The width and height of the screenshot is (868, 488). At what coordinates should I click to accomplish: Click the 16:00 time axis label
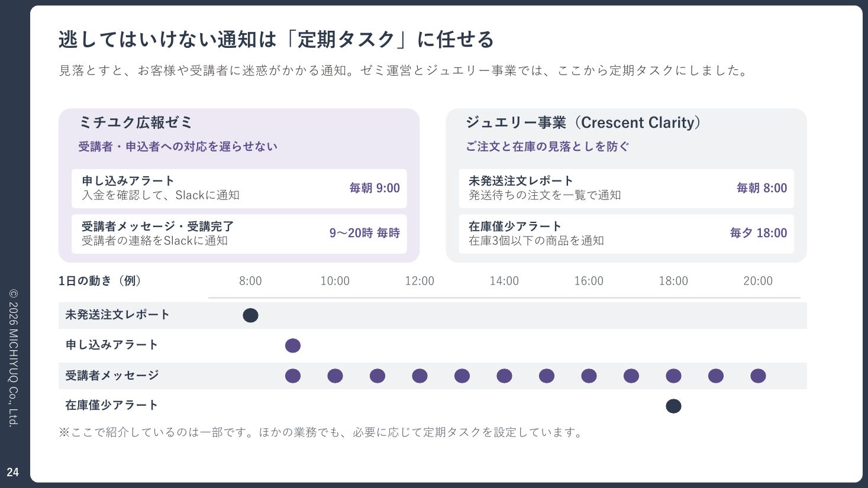pyautogui.click(x=589, y=281)
